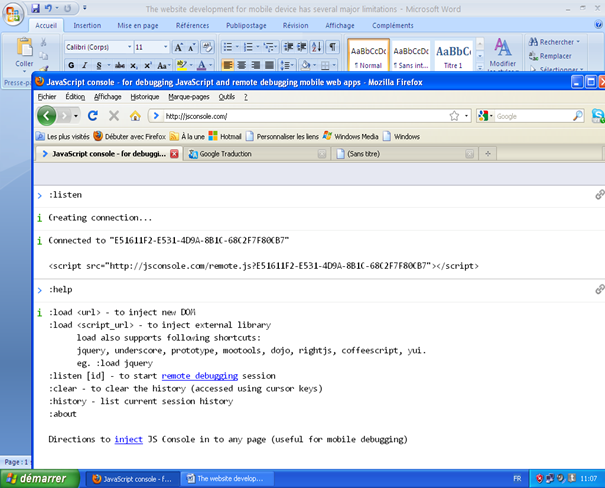Click the inject link in the directions

128,439
